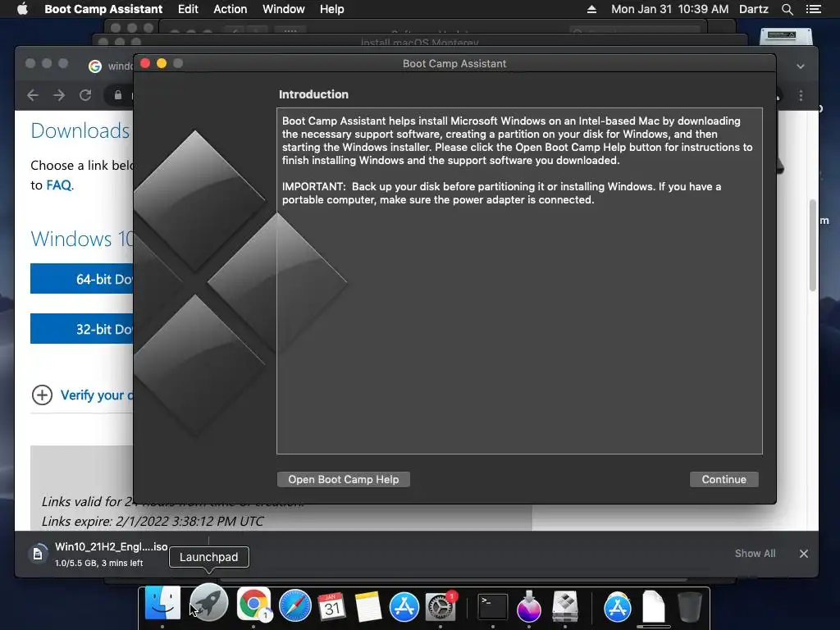This screenshot has height=630, width=840.
Task: Open the Trash in the dock
Action: tap(690, 607)
